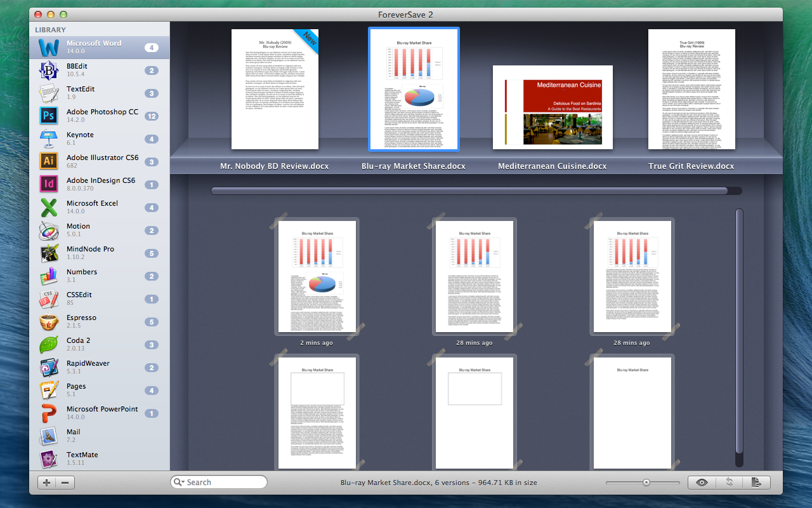Remove application with minus button
This screenshot has width=812, height=508.
click(x=65, y=483)
